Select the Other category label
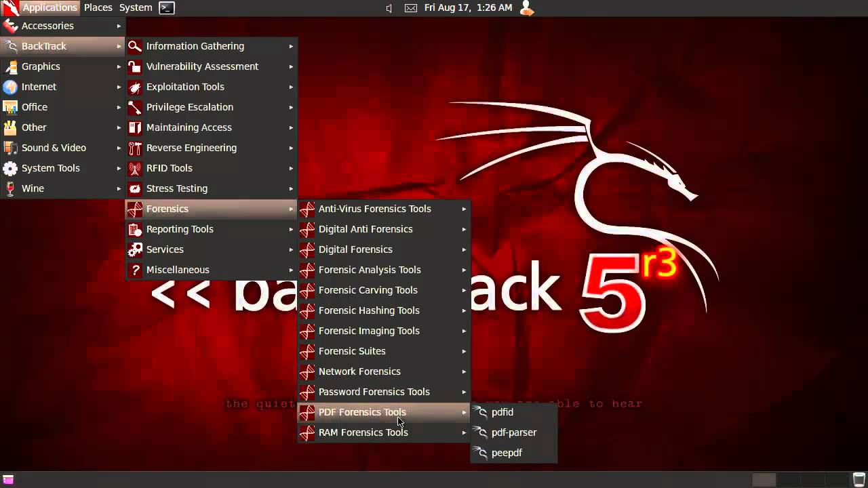 click(34, 127)
